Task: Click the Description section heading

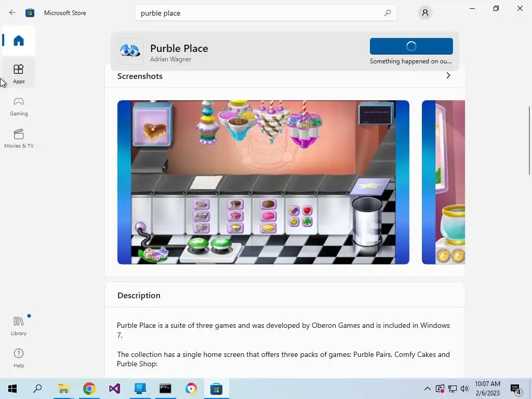Action: click(139, 295)
